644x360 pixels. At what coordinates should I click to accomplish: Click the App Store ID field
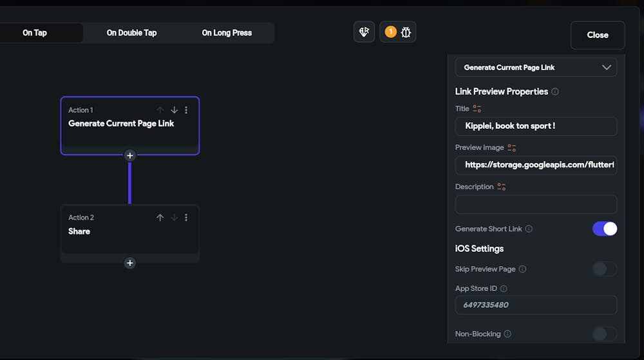pos(536,305)
